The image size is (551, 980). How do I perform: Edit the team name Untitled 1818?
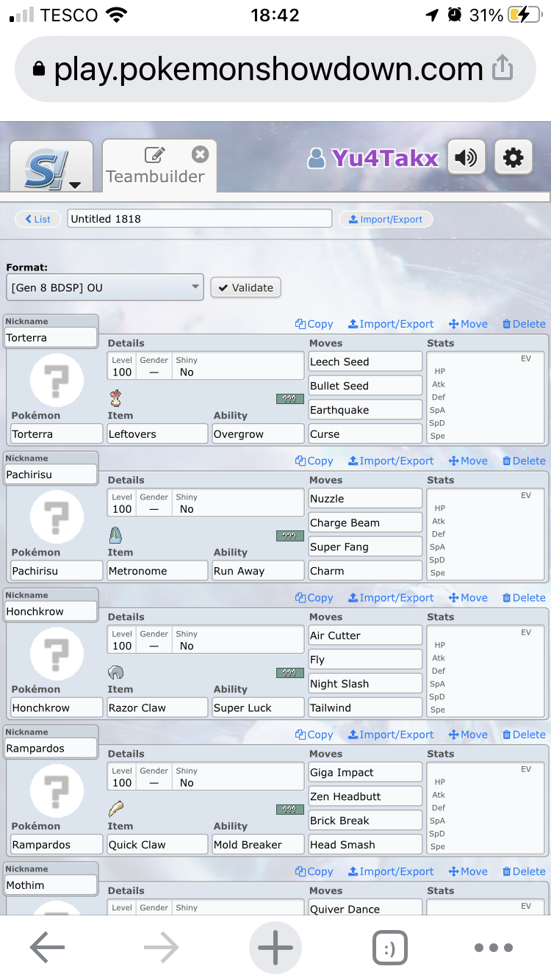pyautogui.click(x=200, y=219)
